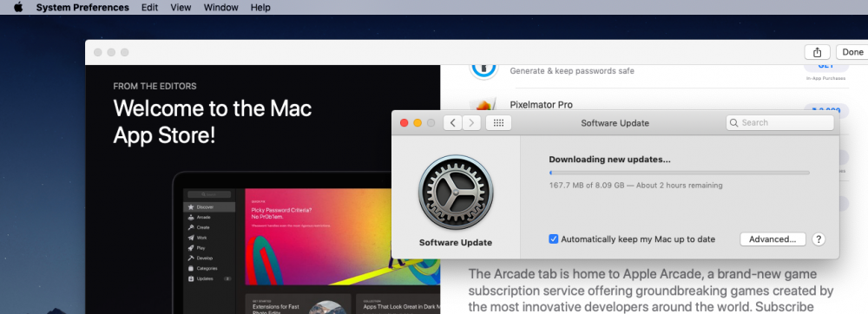Click the Software Update gear icon

click(456, 193)
